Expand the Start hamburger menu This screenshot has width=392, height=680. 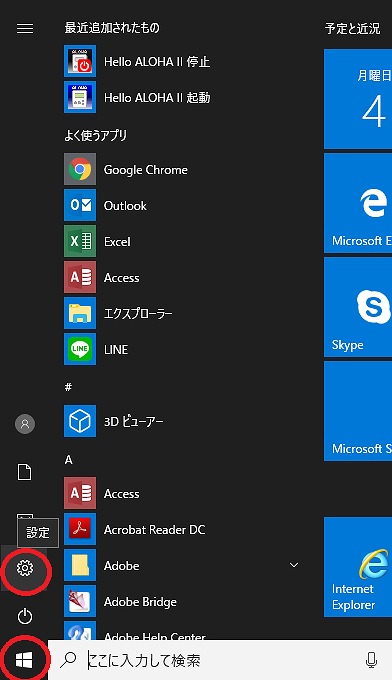click(x=25, y=29)
